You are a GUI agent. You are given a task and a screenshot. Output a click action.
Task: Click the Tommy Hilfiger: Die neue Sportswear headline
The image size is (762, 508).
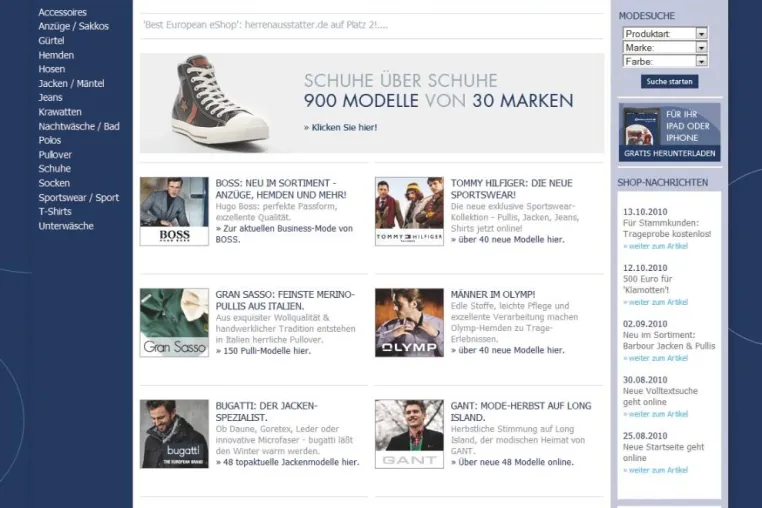(511, 189)
